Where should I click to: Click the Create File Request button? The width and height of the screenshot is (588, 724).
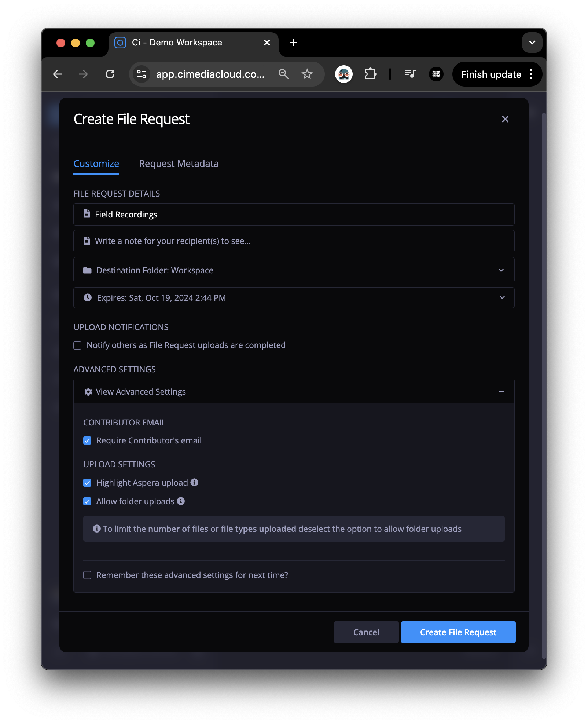pyautogui.click(x=458, y=632)
